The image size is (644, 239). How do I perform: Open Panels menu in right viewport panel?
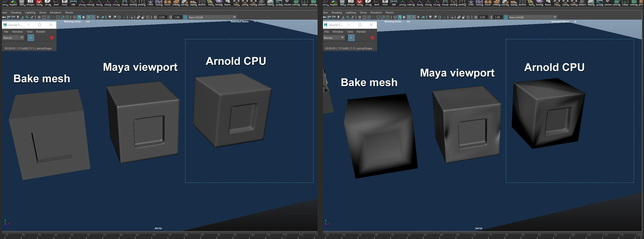point(390,13)
